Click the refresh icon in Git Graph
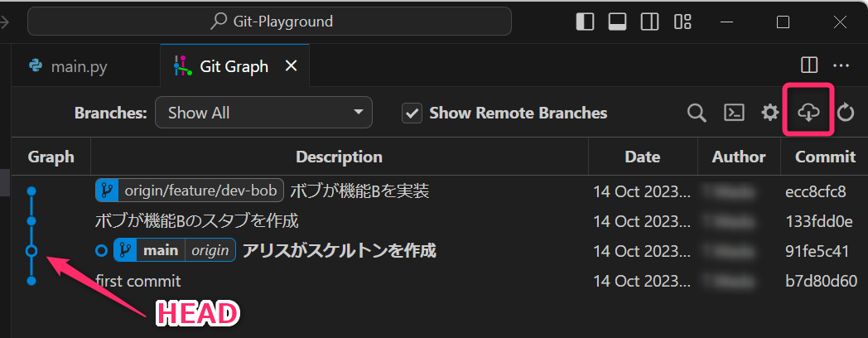 coord(845,113)
